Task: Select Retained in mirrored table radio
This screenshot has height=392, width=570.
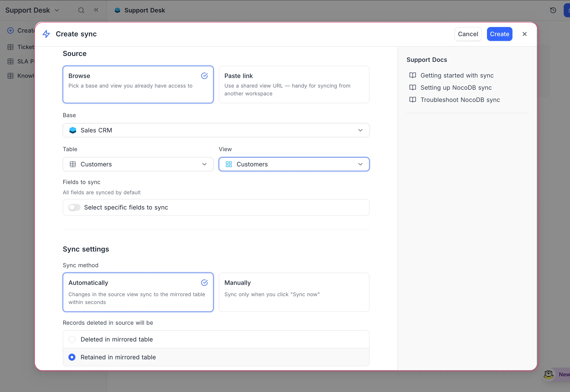Action: click(72, 357)
